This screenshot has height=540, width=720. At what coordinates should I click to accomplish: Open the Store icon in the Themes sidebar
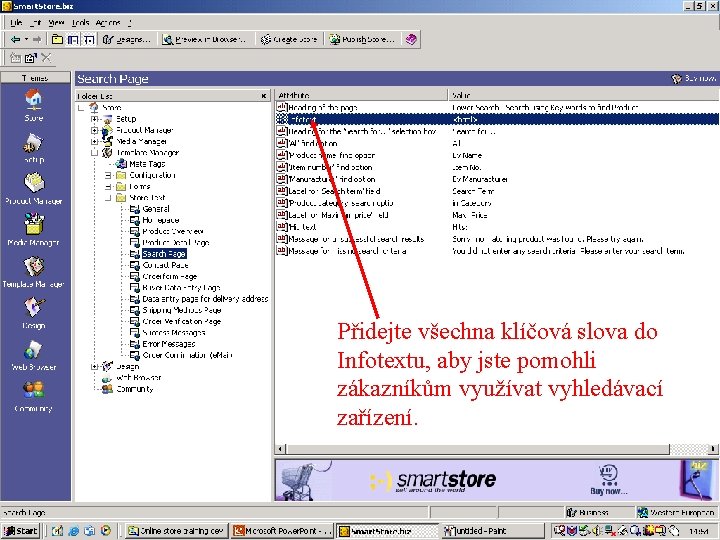click(34, 105)
